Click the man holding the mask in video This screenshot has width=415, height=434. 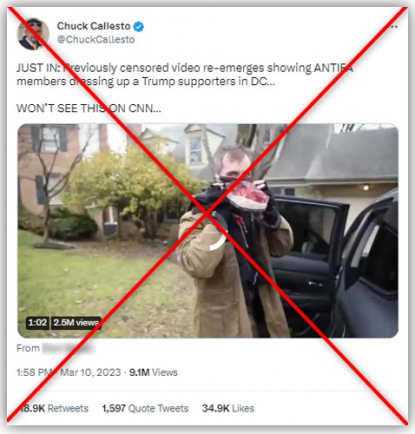click(235, 242)
